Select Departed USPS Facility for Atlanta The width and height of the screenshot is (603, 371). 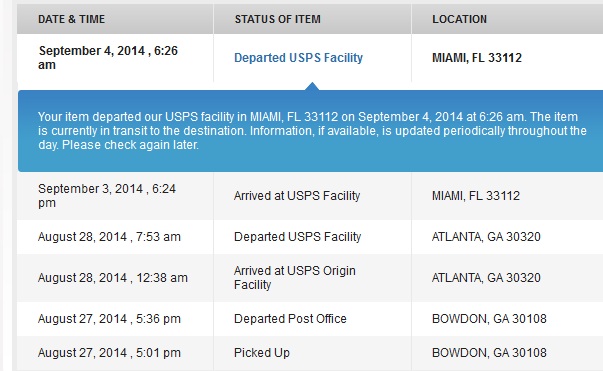[298, 237]
